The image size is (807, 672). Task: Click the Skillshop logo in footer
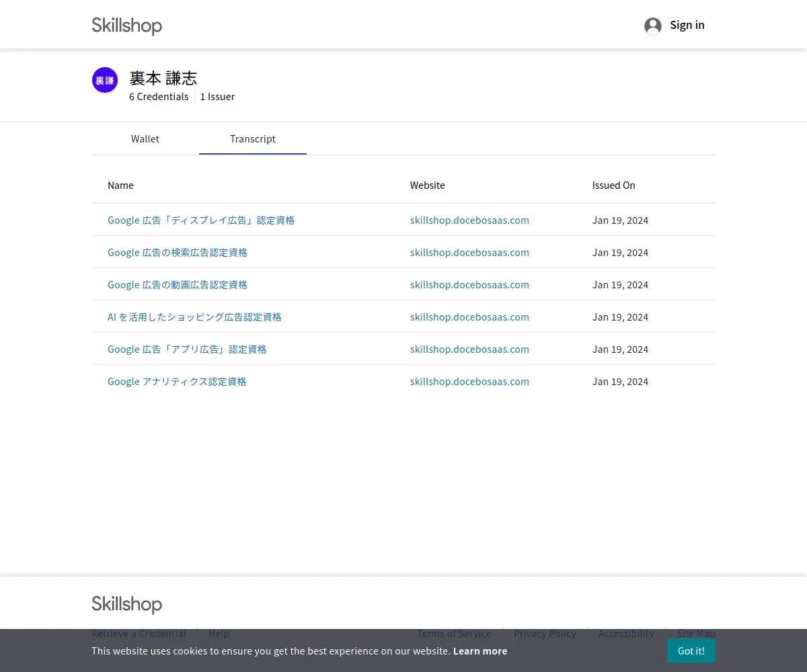[127, 604]
